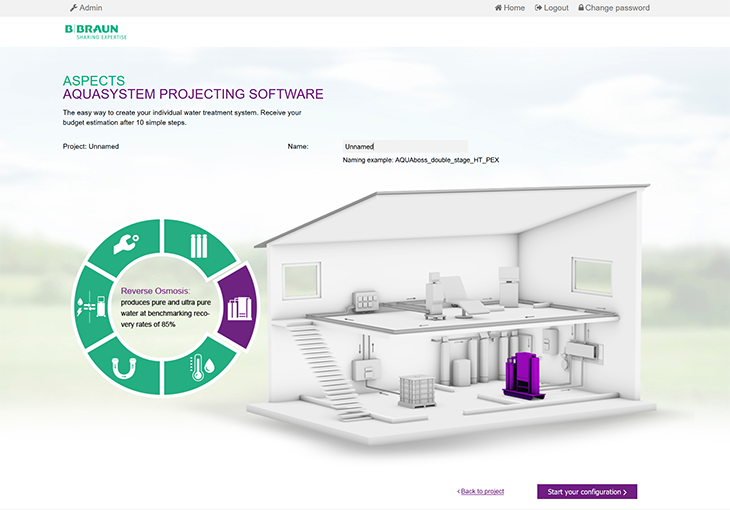Click the 'AQUASYSTEM PROJECTING SOFTWARE' heading

(x=193, y=94)
